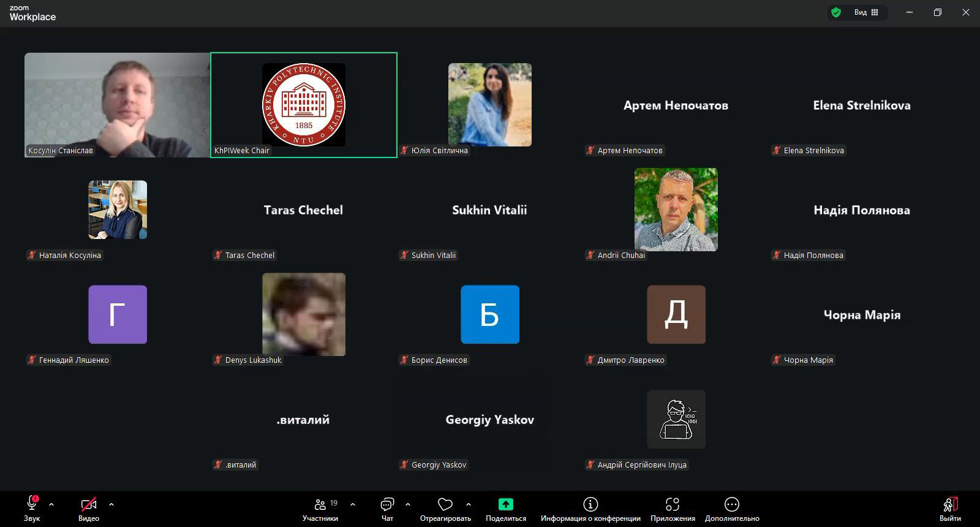This screenshot has width=980, height=527.
Task: Open the Participants panel icon
Action: (x=320, y=504)
